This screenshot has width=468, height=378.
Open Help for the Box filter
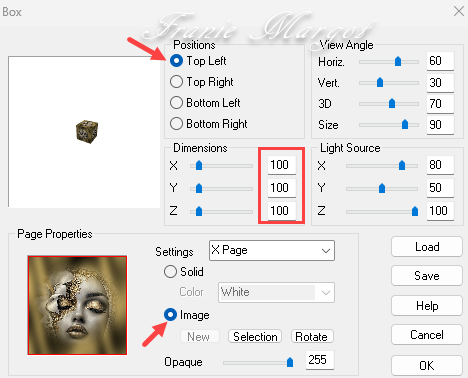[x=427, y=306]
